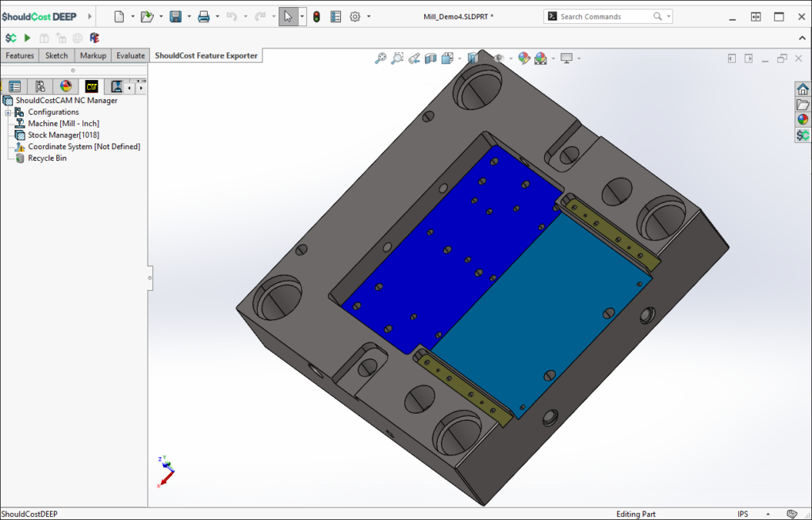Expand the Configurations tree node
This screenshot has width=812, height=520.
coord(7,113)
